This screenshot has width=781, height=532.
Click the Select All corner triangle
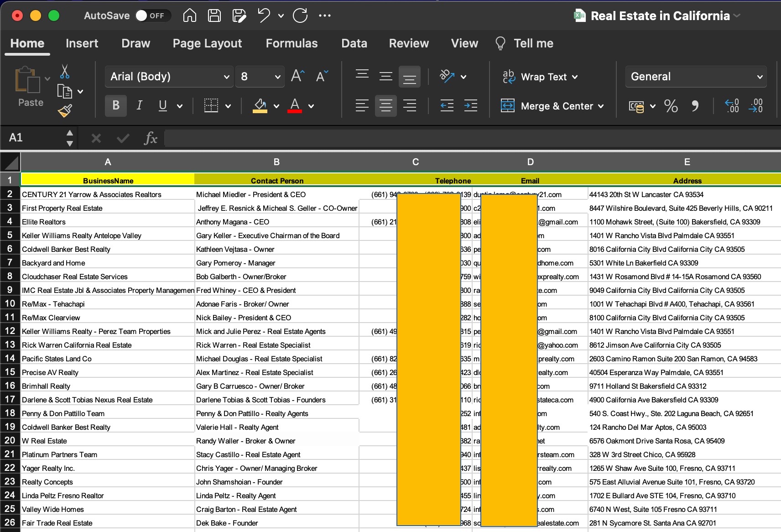[10, 162]
